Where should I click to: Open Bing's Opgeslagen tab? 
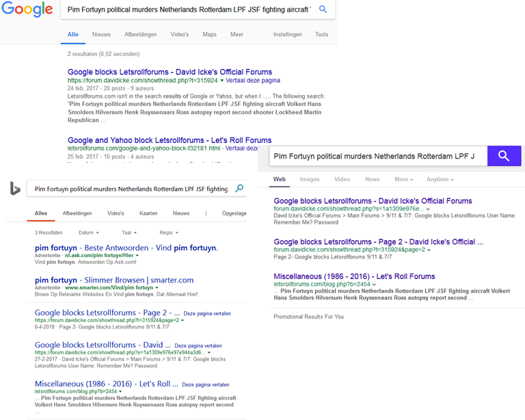[x=234, y=213]
